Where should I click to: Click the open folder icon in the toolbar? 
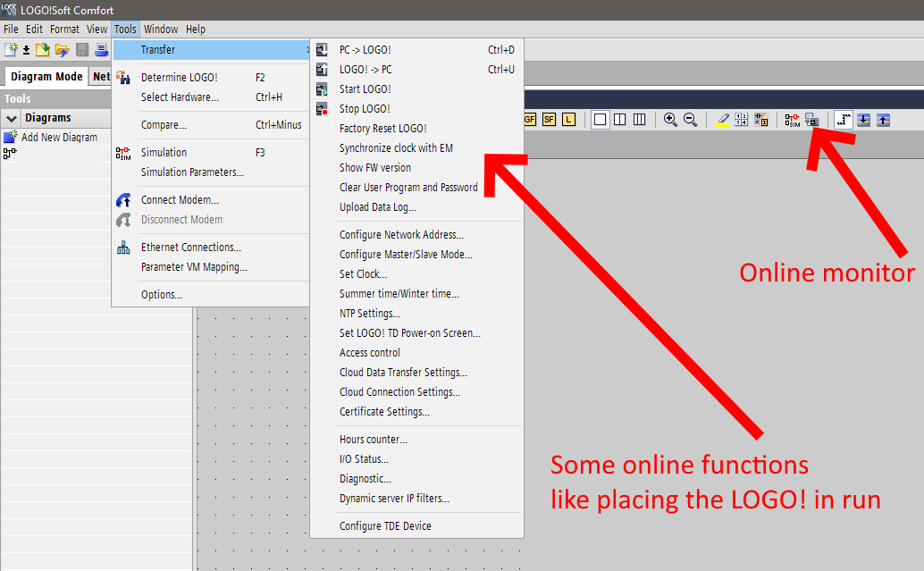tap(62, 50)
